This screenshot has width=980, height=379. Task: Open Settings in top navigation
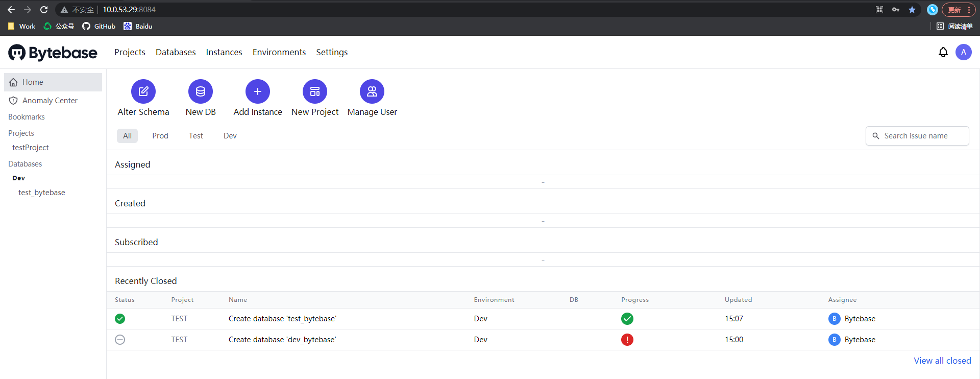332,52
